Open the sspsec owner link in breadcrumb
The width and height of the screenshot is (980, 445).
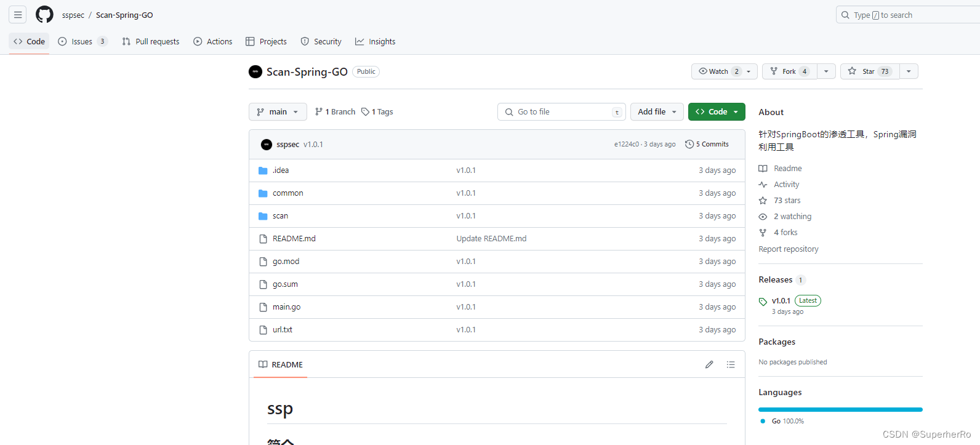[x=73, y=15]
